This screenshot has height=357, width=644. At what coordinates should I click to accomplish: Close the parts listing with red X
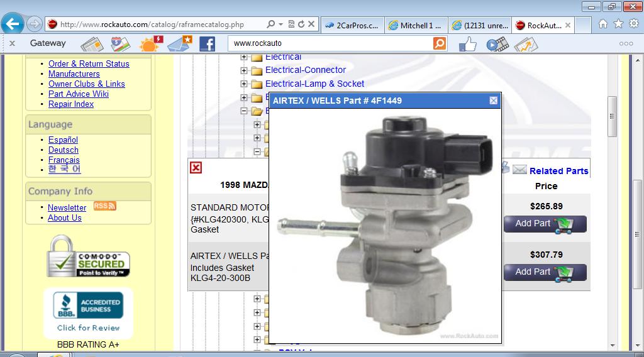click(x=196, y=167)
